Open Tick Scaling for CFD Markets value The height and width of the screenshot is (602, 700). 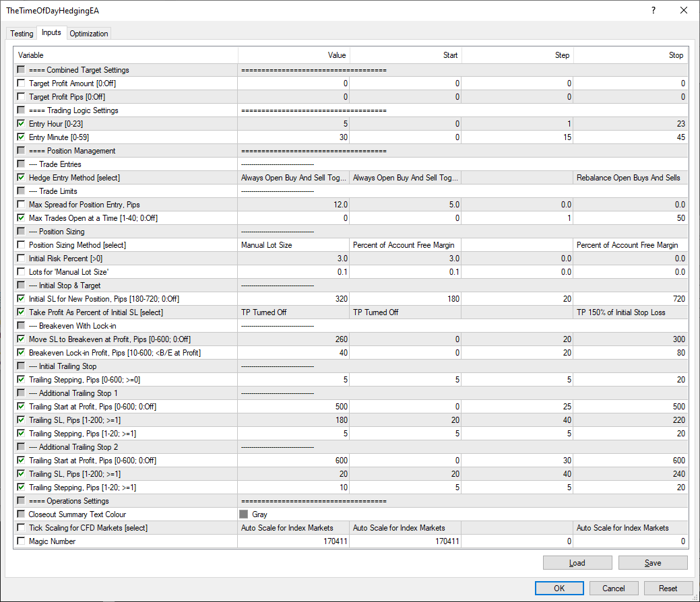click(x=294, y=528)
